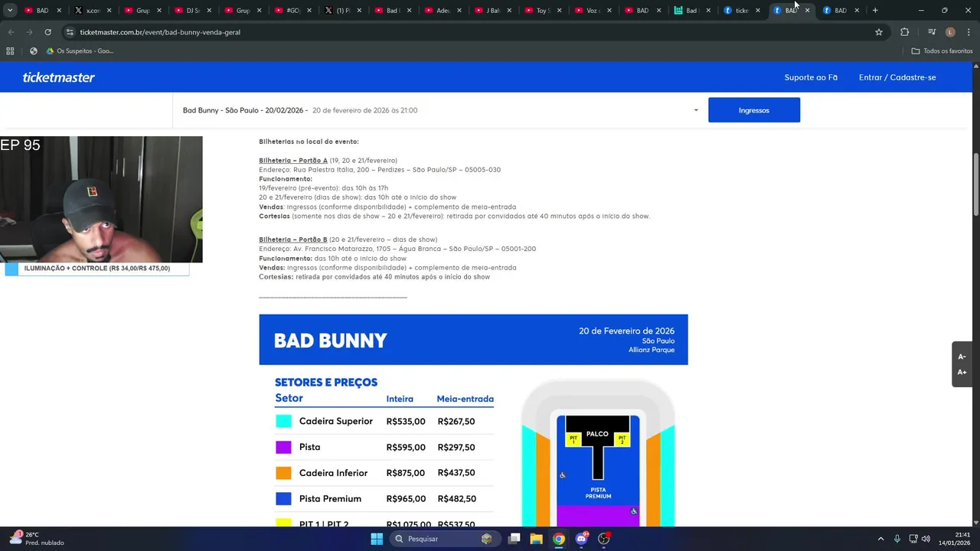The image size is (980, 551).
Task: View site information icon in address bar
Action: 70,32
